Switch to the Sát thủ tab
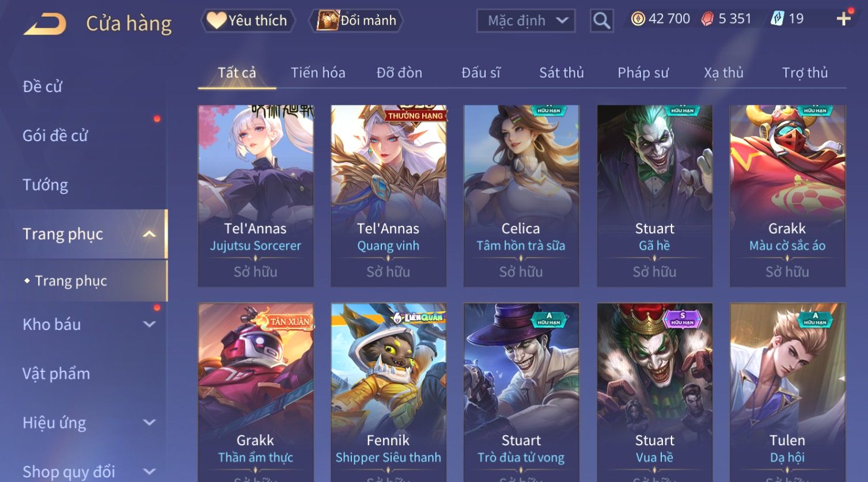 [x=562, y=73]
